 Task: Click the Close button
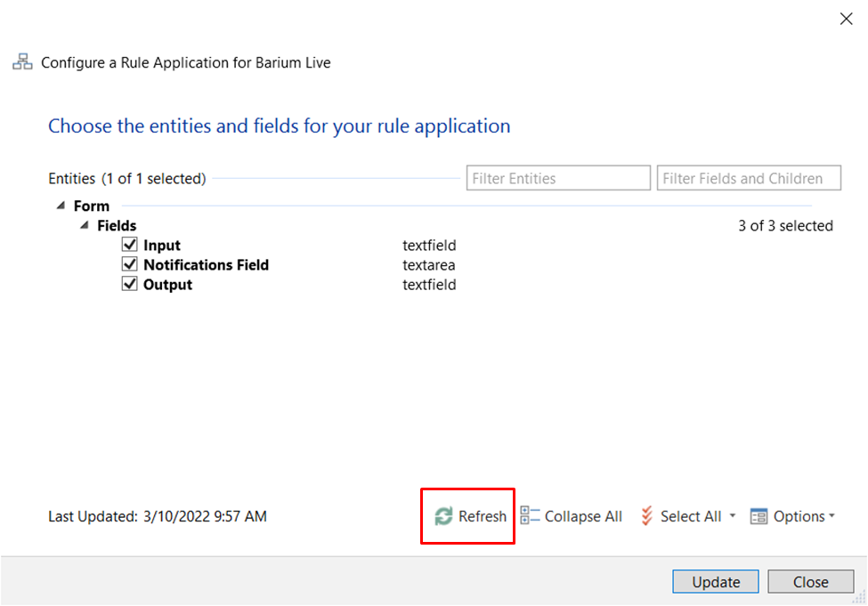pos(810,581)
